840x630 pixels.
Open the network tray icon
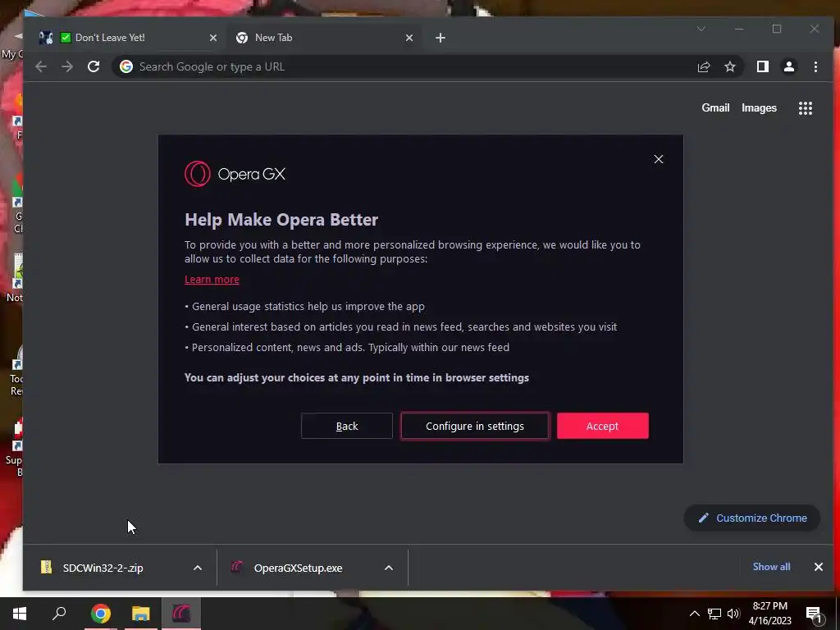(x=714, y=614)
